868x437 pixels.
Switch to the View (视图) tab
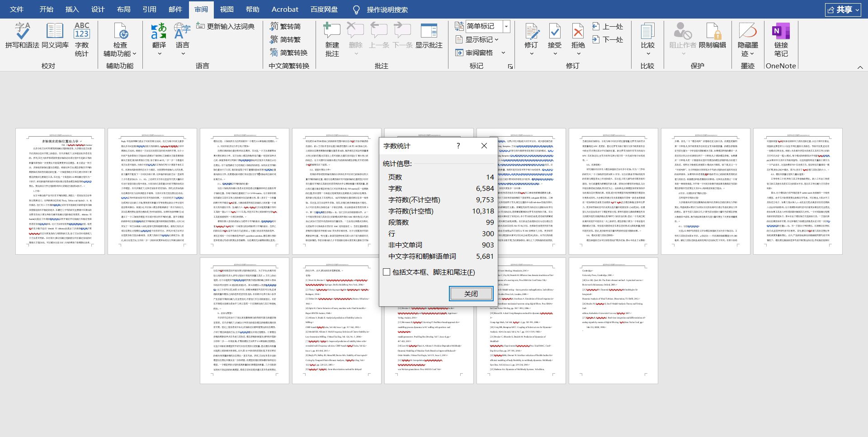tap(226, 9)
